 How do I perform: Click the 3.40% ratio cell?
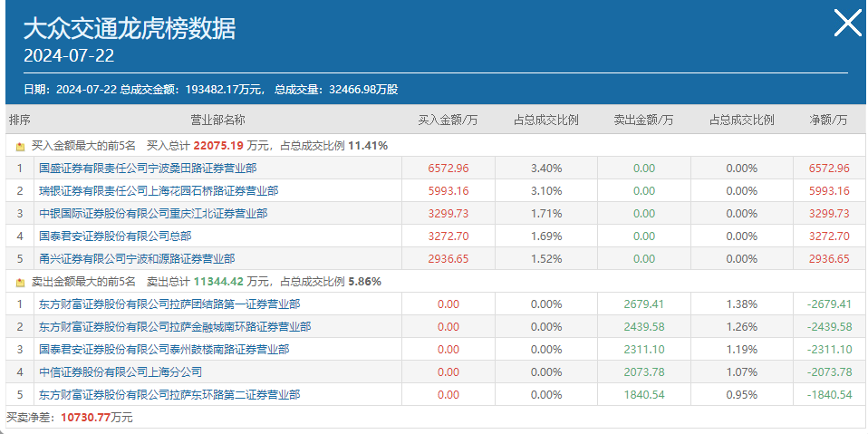546,169
